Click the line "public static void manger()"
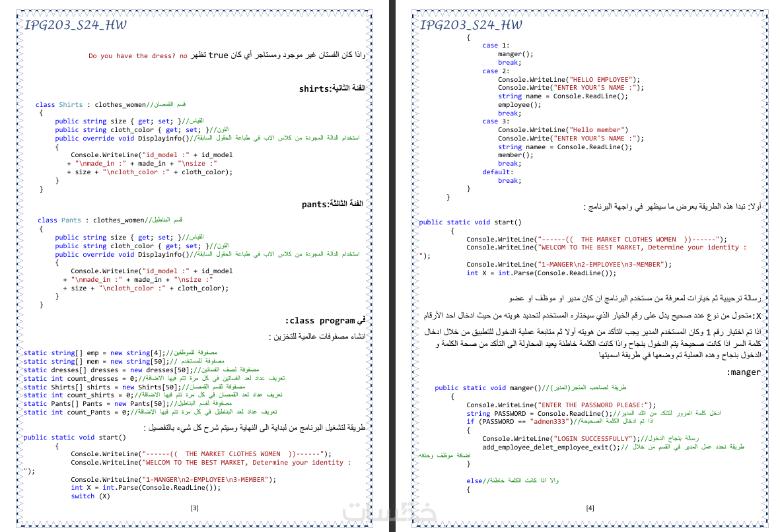The image size is (780, 532). (x=488, y=388)
